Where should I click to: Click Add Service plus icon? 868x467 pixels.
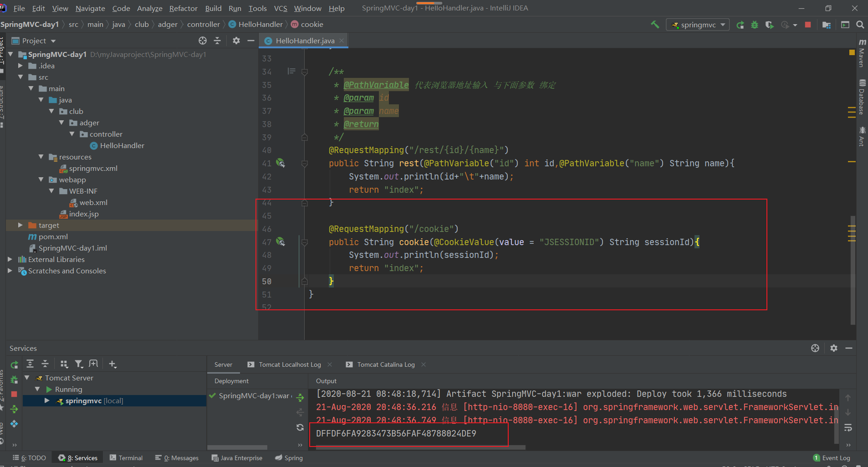112,364
